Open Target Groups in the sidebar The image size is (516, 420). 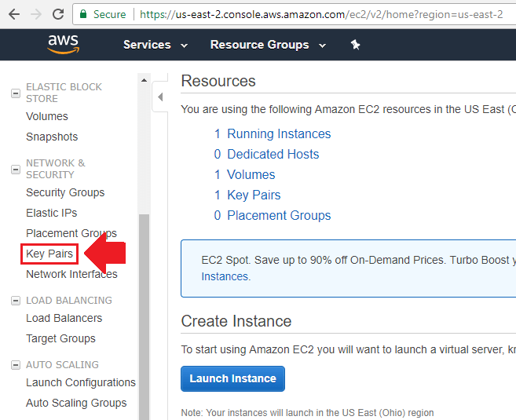pyautogui.click(x=61, y=339)
